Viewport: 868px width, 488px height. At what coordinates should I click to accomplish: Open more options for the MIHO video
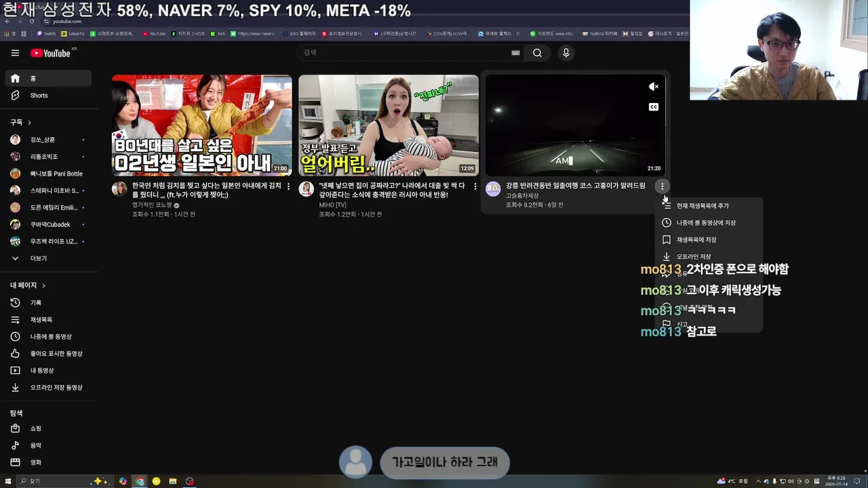pos(475,186)
